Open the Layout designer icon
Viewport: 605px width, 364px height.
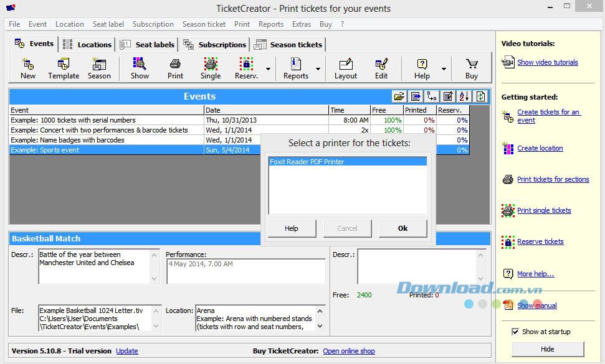pyautogui.click(x=345, y=67)
